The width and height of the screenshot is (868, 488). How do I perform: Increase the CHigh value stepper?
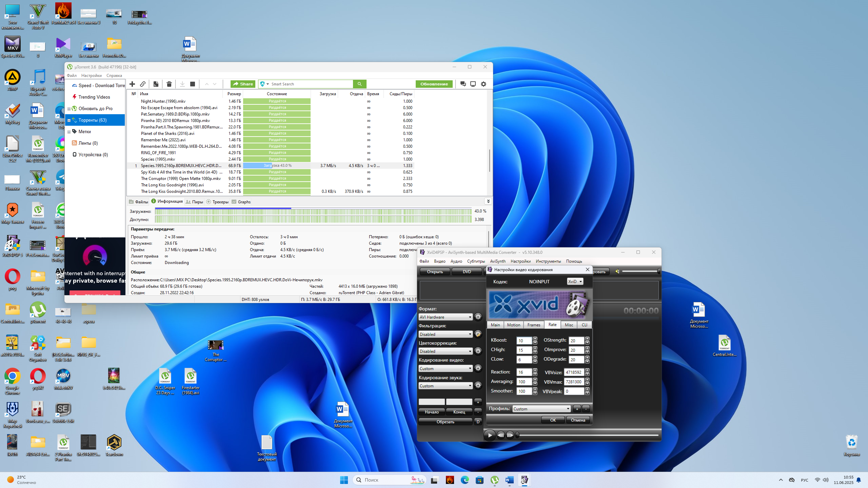pyautogui.click(x=535, y=348)
